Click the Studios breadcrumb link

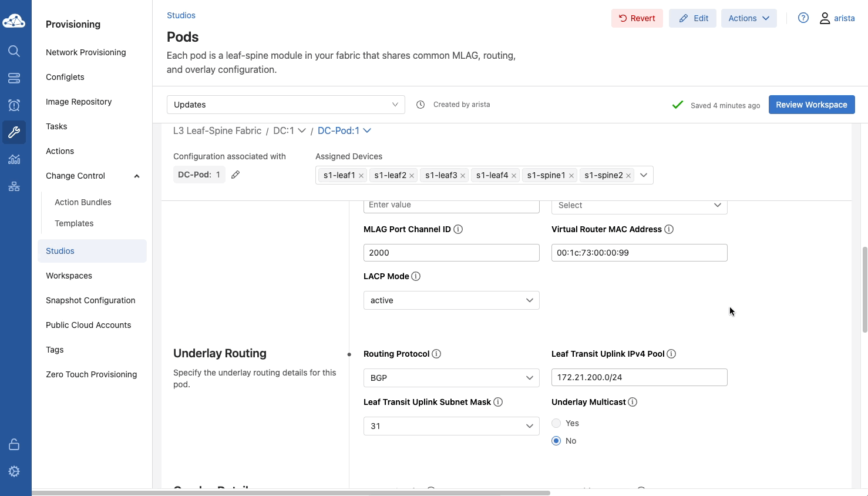[181, 15]
